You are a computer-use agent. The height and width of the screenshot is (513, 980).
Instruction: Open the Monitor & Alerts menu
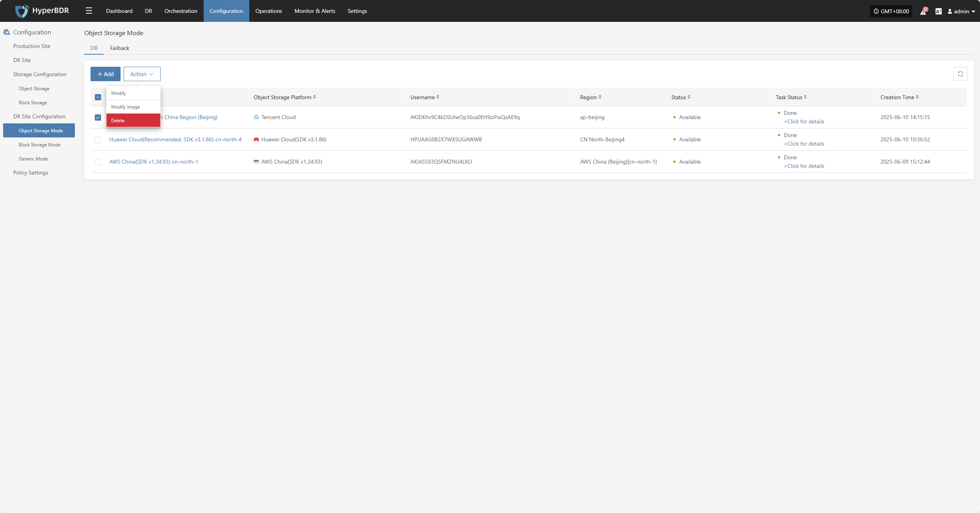pos(315,11)
